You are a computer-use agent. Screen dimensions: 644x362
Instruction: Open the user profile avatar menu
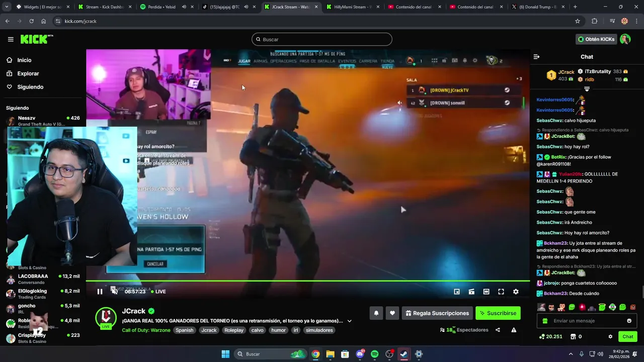click(x=625, y=39)
